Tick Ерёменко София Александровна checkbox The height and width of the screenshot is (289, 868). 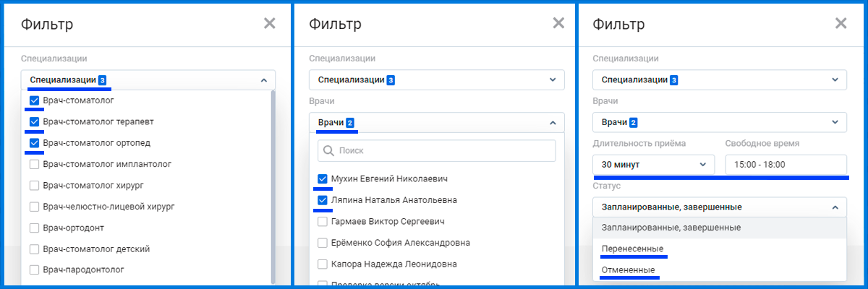(x=323, y=243)
